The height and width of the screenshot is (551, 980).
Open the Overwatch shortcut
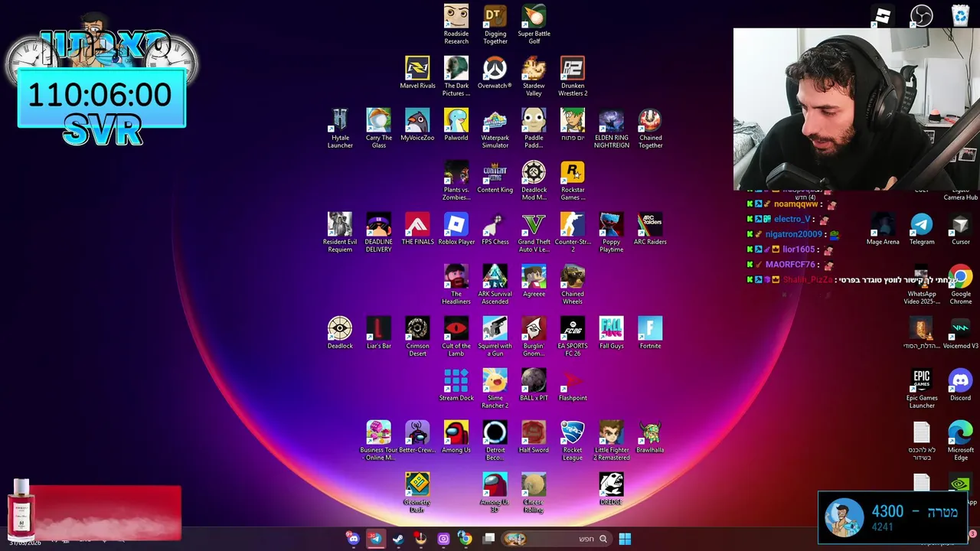coord(495,73)
